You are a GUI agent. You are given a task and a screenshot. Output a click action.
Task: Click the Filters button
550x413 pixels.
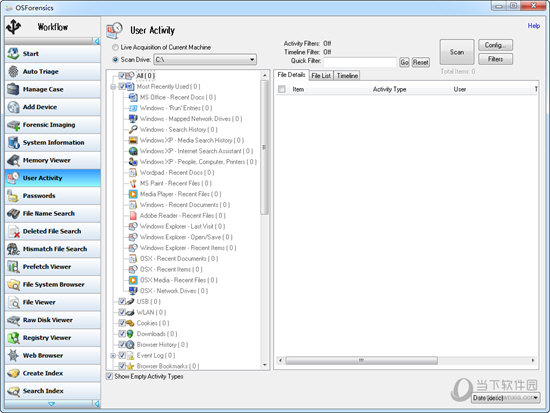click(495, 59)
